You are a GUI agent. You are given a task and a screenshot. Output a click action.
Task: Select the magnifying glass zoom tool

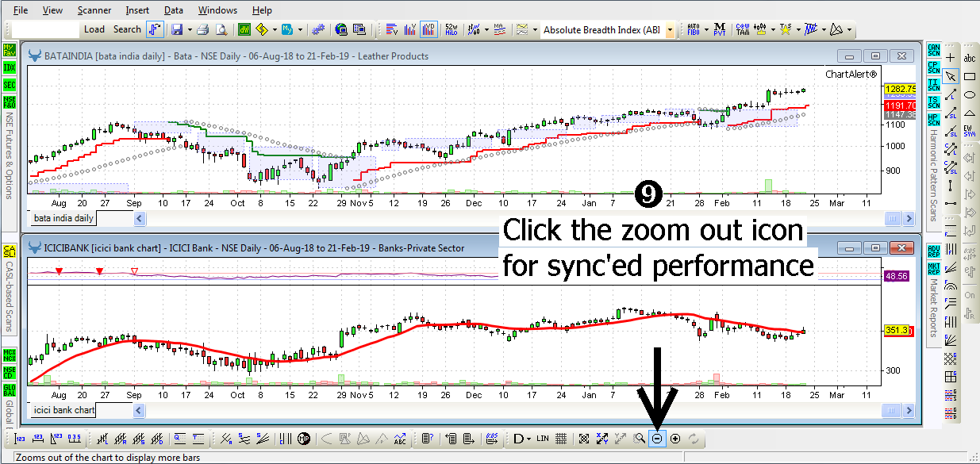tap(640, 439)
